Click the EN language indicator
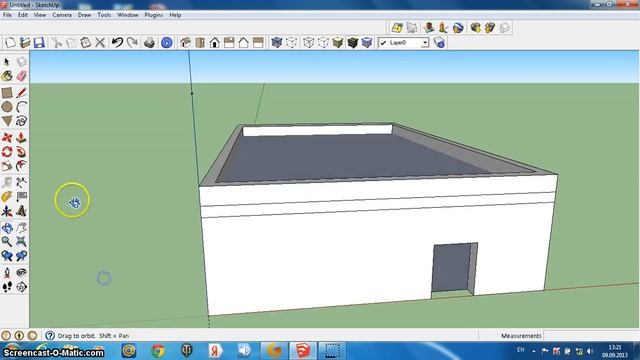 tap(520, 350)
